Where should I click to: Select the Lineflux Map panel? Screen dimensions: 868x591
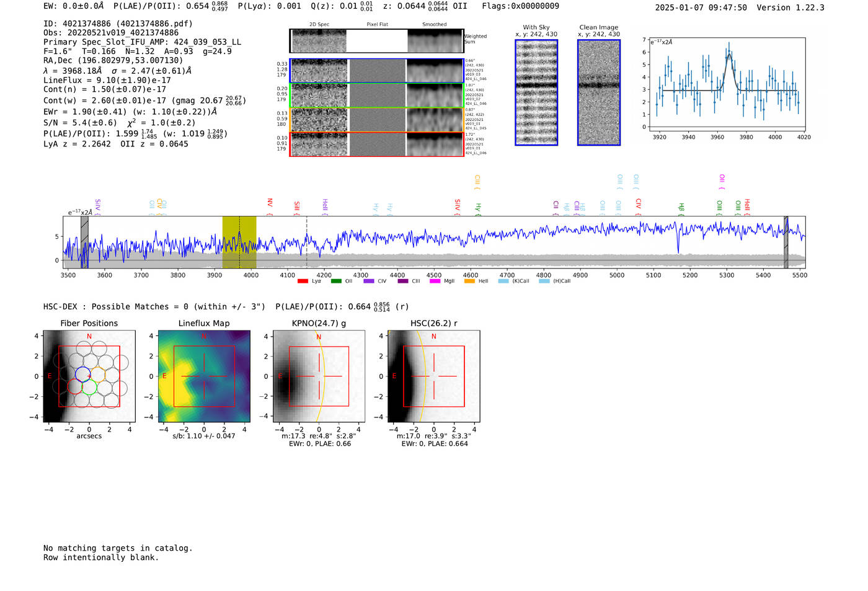(204, 376)
